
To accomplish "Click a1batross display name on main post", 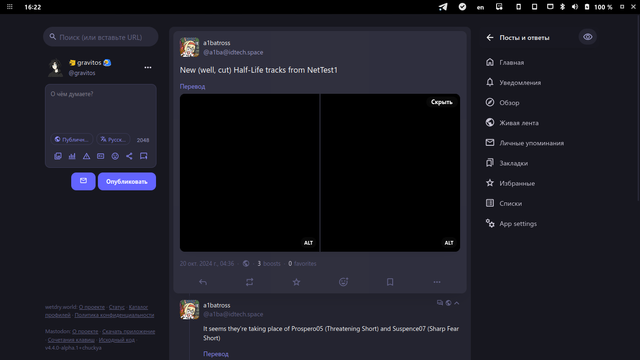I will [217, 43].
